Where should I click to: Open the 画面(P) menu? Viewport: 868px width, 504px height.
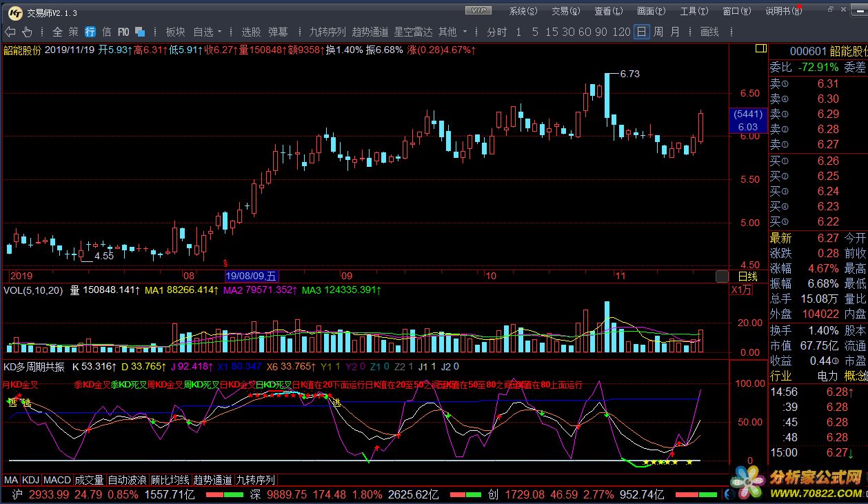click(x=652, y=11)
